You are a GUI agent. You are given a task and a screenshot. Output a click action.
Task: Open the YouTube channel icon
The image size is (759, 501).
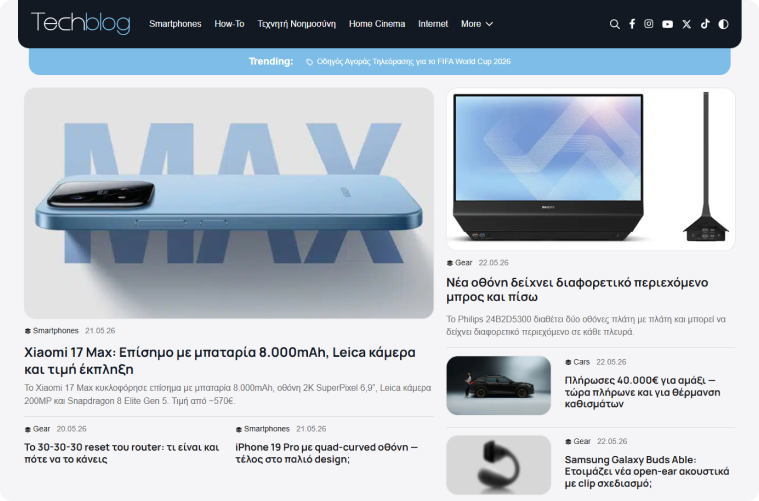pos(668,24)
